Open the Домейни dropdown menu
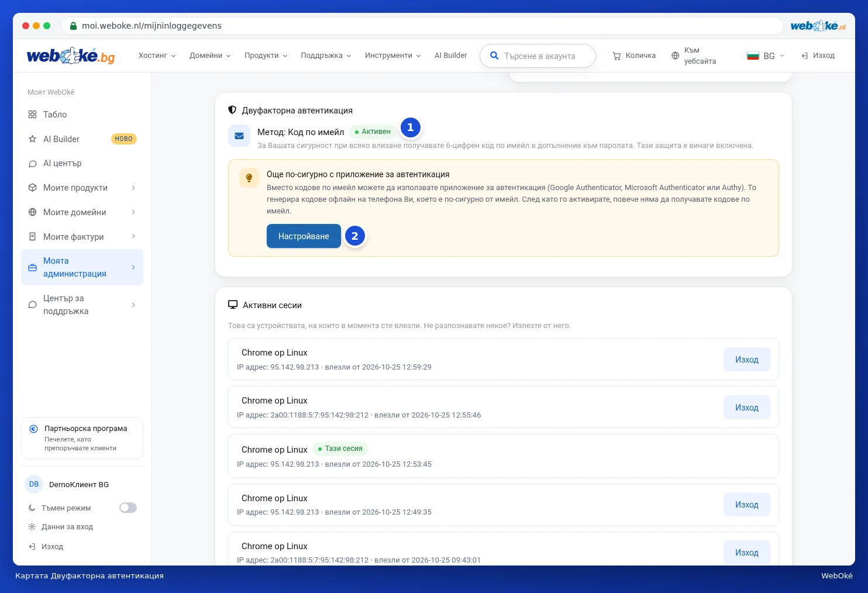The width and height of the screenshot is (868, 593). 210,56
